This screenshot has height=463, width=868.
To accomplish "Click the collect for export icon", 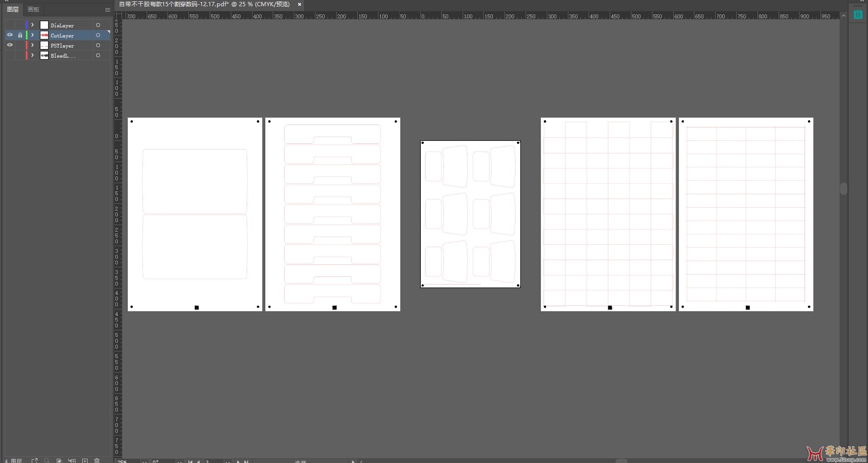I will point(35,461).
